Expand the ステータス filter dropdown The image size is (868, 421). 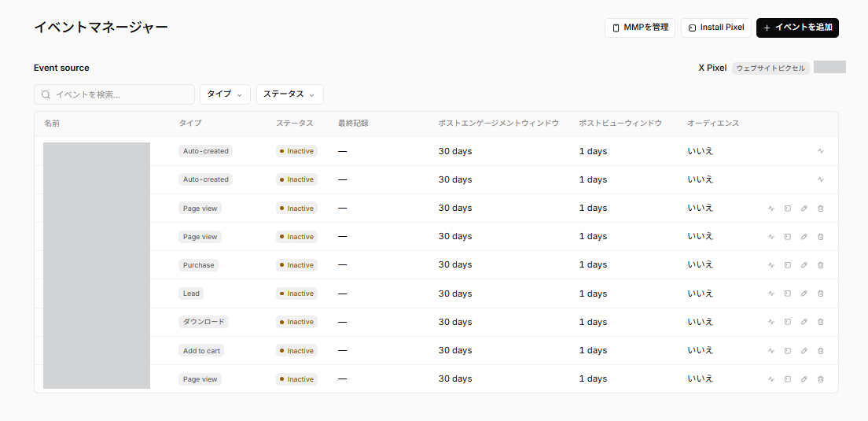289,94
